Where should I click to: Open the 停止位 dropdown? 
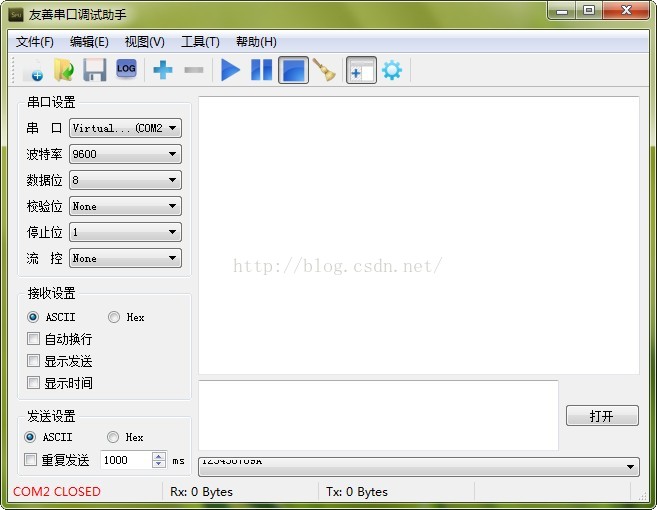point(125,232)
